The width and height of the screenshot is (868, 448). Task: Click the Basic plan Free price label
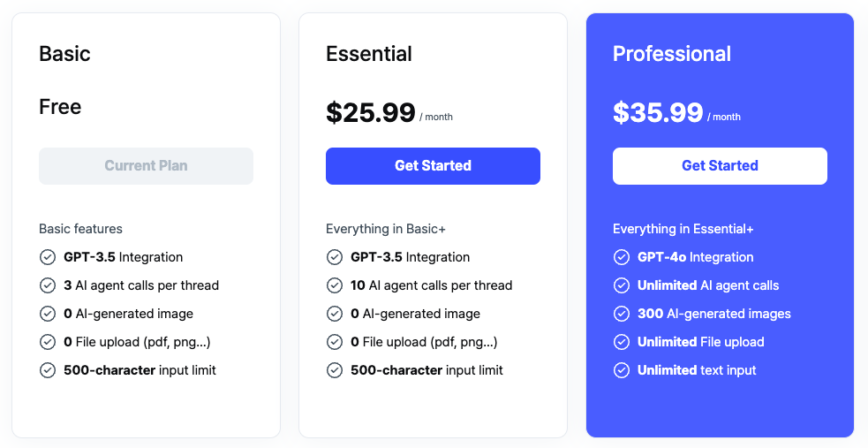[60, 108]
